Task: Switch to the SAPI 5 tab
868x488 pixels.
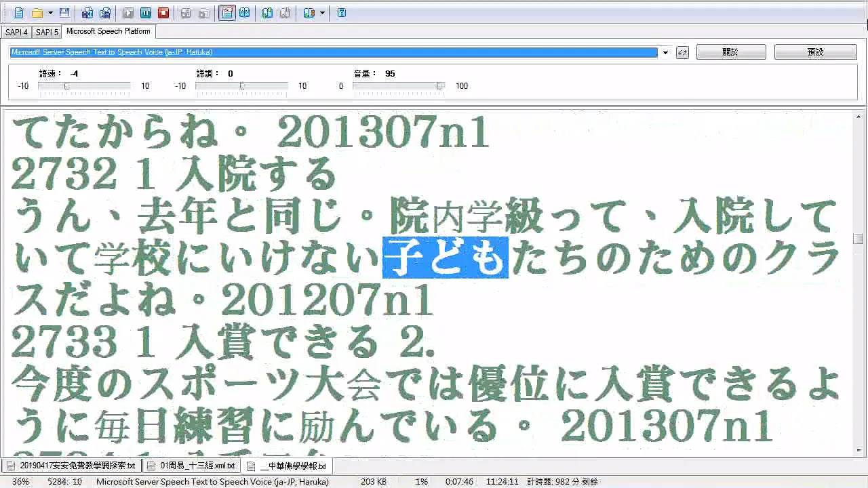Action: [x=47, y=32]
